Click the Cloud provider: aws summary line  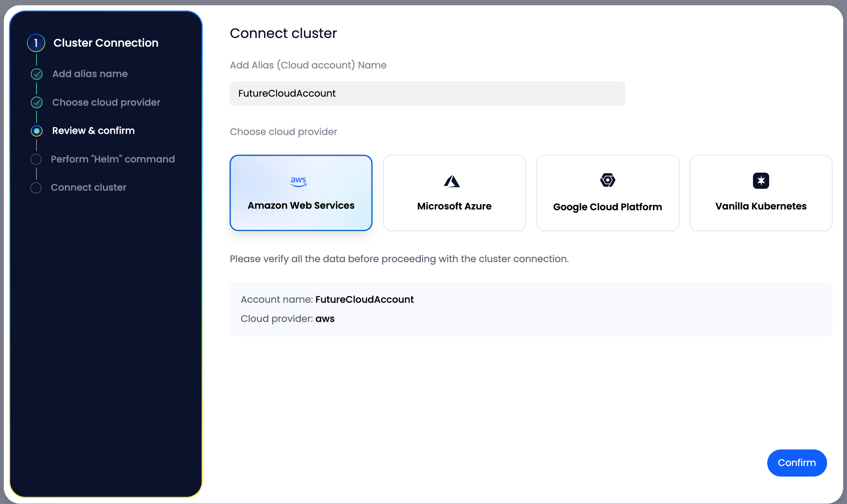287,319
